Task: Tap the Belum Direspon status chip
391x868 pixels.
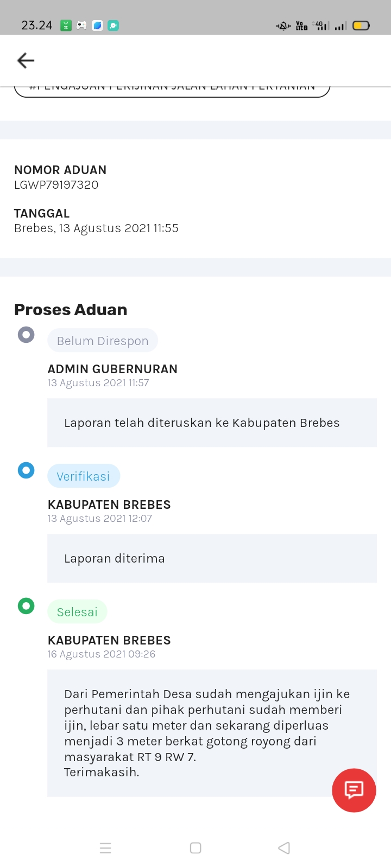Action: click(x=103, y=341)
